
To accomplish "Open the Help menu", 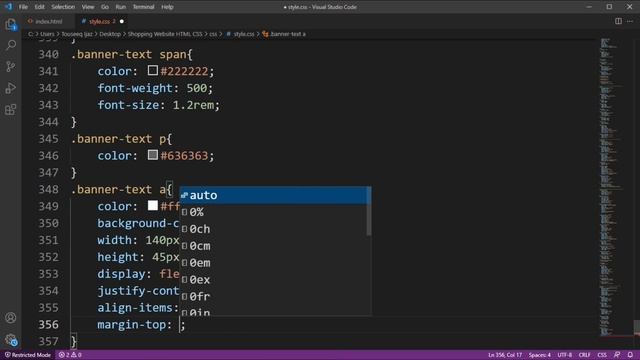I will 167,7.
